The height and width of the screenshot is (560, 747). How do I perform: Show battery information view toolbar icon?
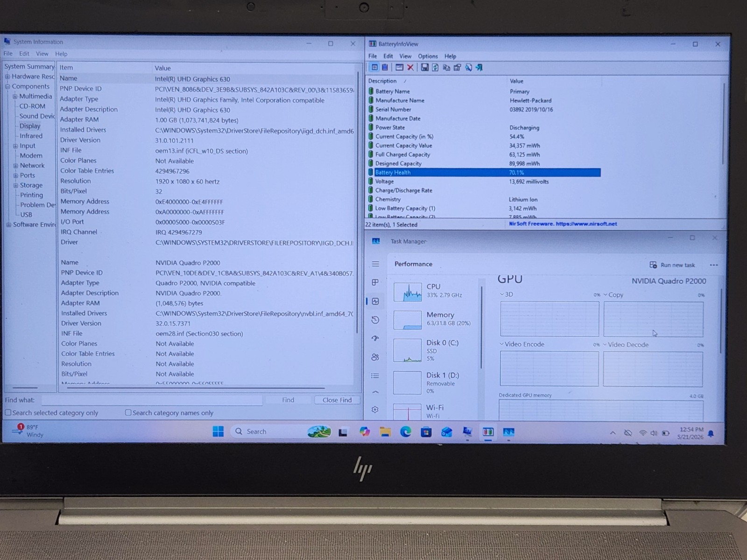click(374, 68)
